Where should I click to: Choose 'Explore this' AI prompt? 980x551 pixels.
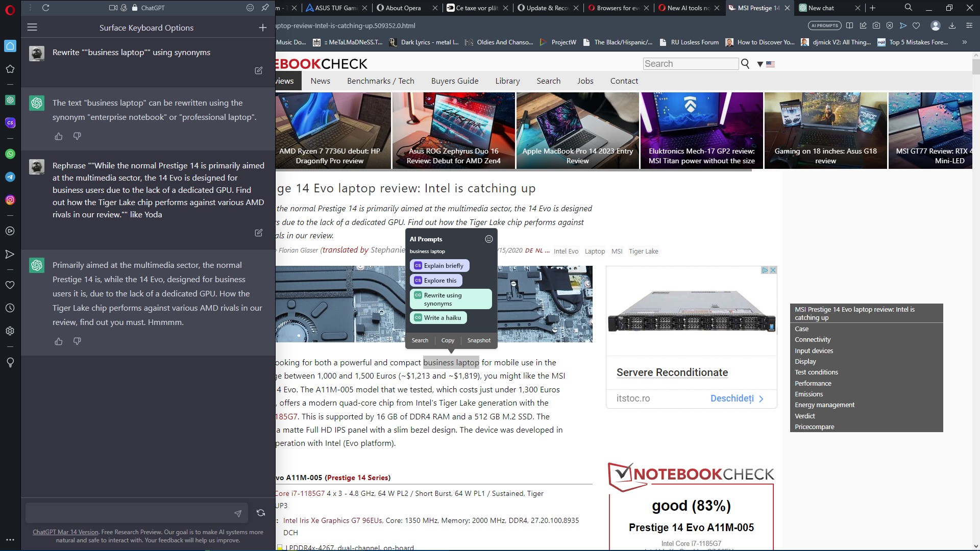(436, 281)
